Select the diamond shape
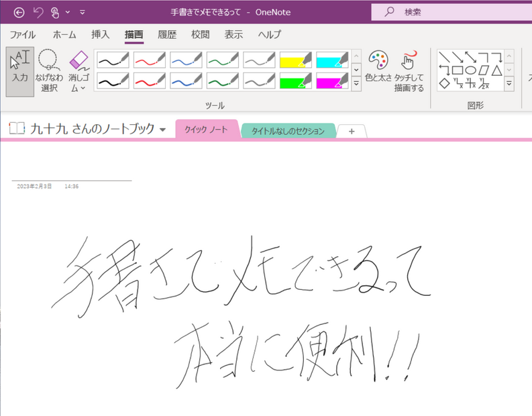Image resolution: width=532 pixels, height=416 pixels. click(x=445, y=83)
